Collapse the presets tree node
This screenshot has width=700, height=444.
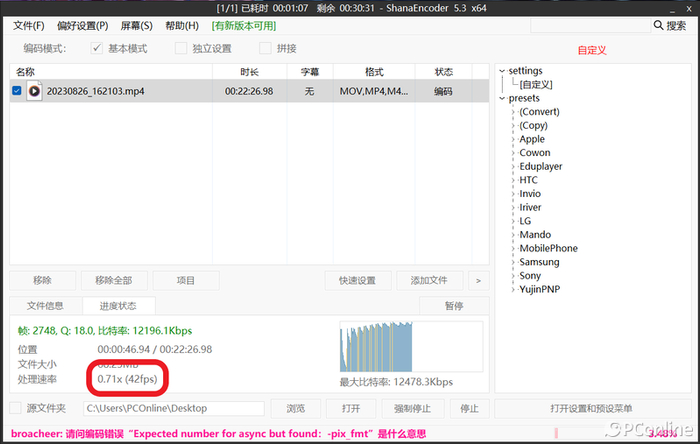pos(502,98)
